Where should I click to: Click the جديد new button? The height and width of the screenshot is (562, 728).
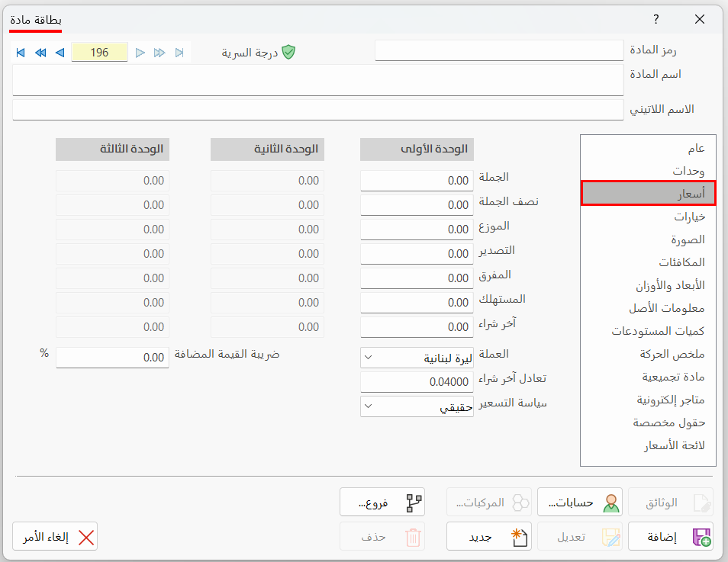pos(489,537)
